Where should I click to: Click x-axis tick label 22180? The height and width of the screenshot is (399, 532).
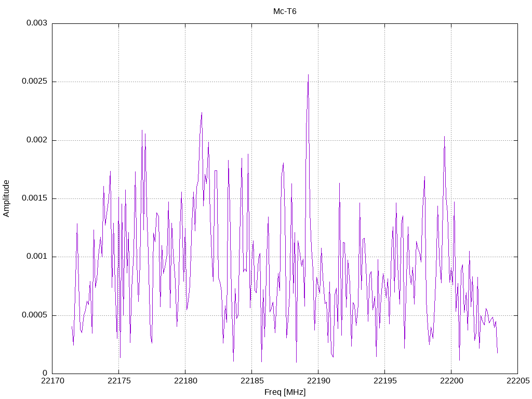pyautogui.click(x=185, y=381)
